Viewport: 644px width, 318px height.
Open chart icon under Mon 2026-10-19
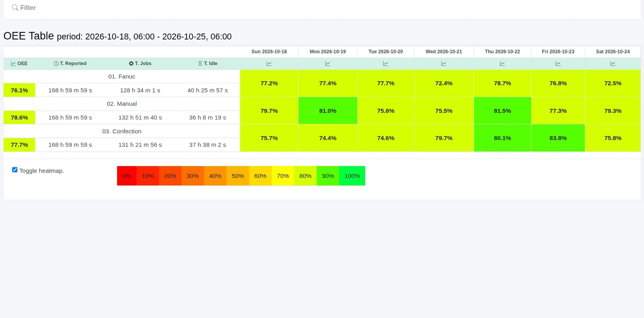[328, 64]
